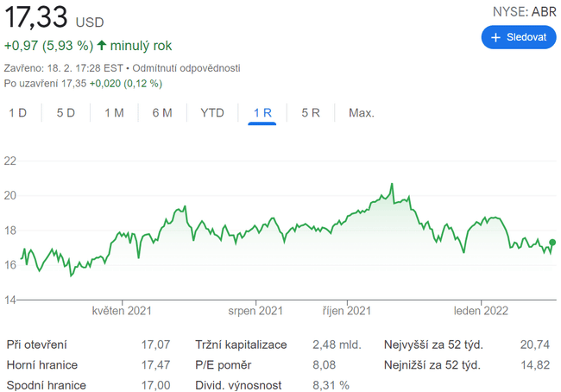Screen dimensions: 561x392
Task: Select the 5 D chart range
Action: (66, 113)
